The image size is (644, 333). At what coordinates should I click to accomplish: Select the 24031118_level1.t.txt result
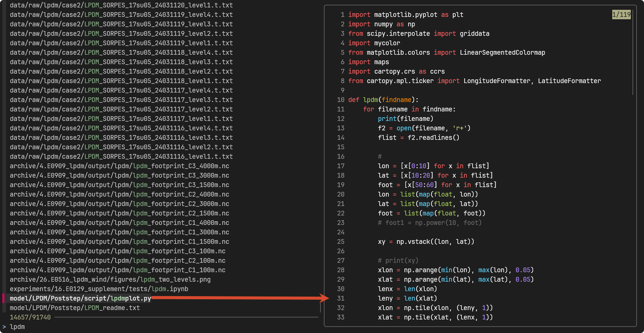[x=121, y=81]
